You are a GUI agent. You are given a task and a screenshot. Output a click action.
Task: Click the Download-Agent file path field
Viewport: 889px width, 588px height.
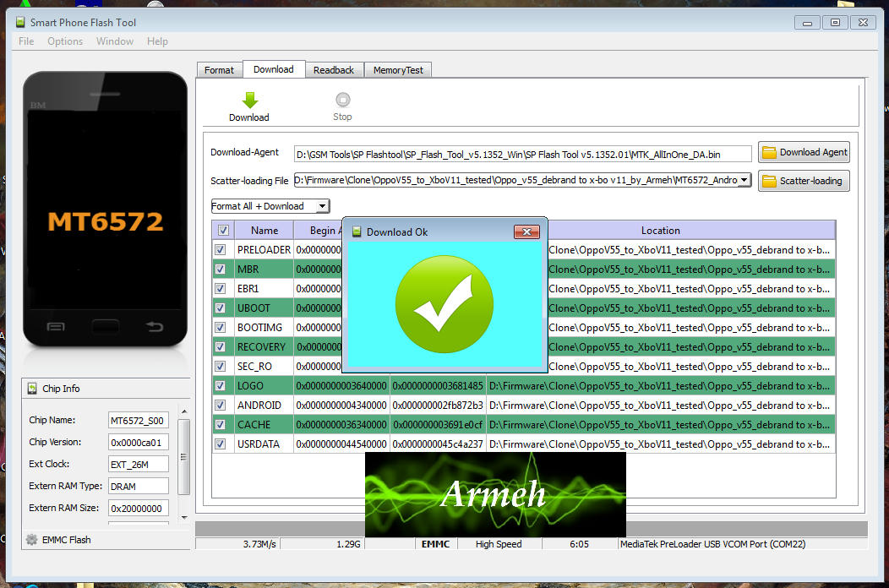[x=522, y=154]
